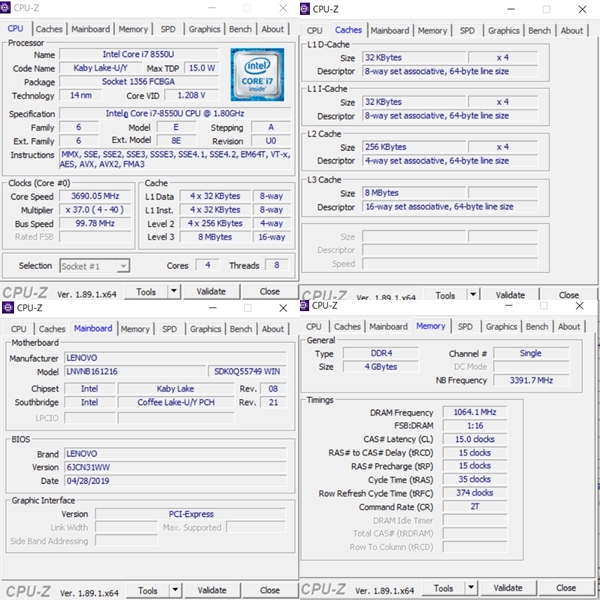
Task: Select Memory tab in Mainboard window
Action: click(x=135, y=329)
